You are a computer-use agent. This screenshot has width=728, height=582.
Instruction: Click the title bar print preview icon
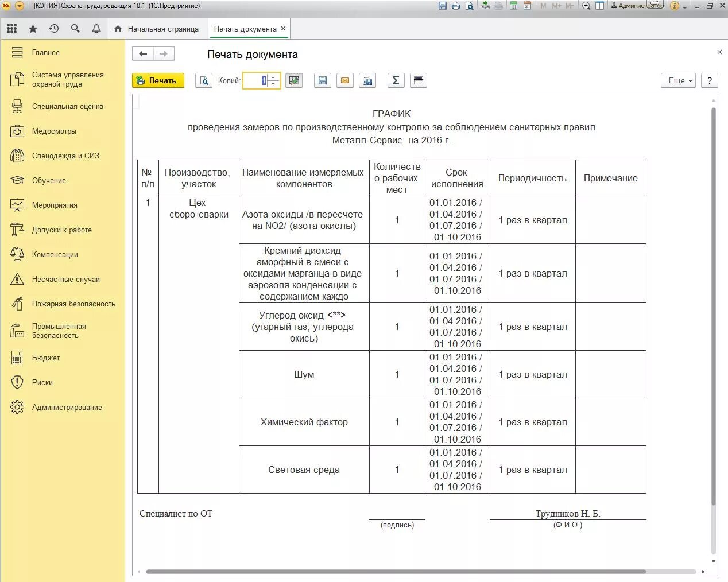(470, 6)
